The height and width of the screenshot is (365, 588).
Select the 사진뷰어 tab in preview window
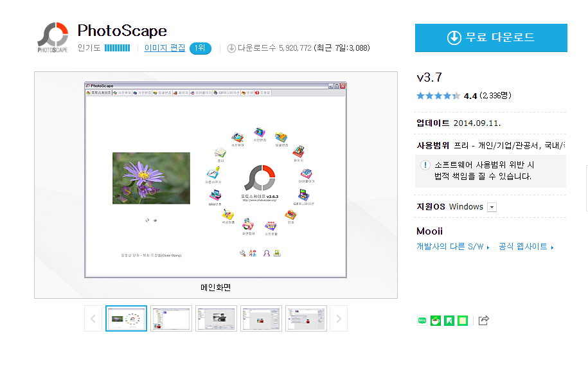[122, 93]
